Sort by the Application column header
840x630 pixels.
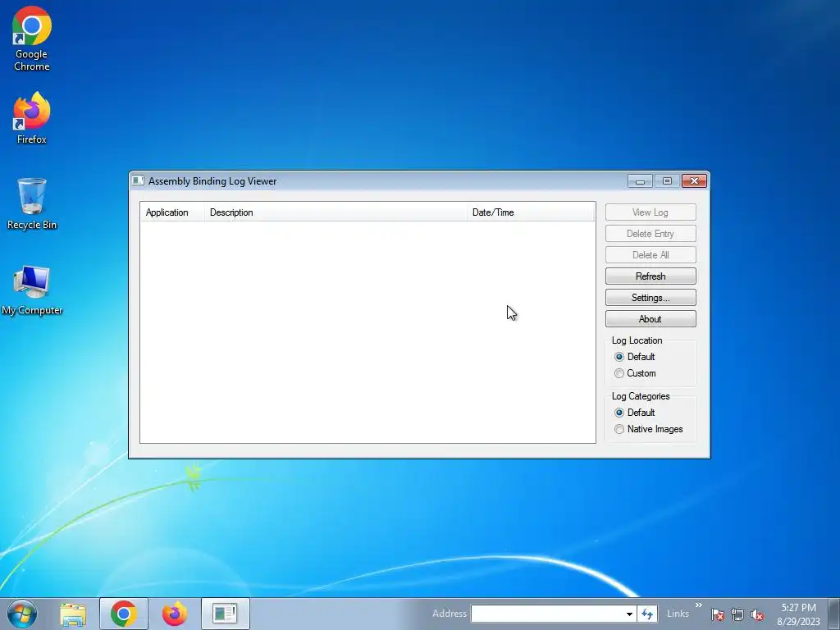pyautogui.click(x=172, y=212)
